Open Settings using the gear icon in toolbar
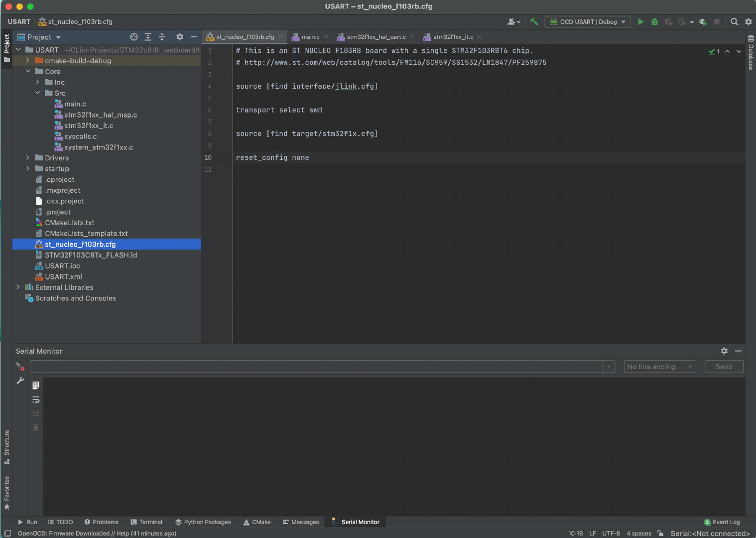 [748, 21]
